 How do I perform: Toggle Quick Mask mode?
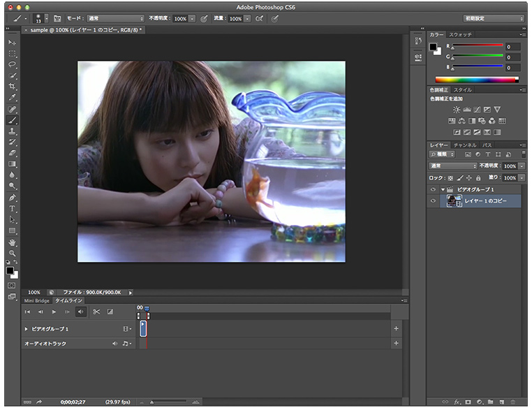point(12,286)
